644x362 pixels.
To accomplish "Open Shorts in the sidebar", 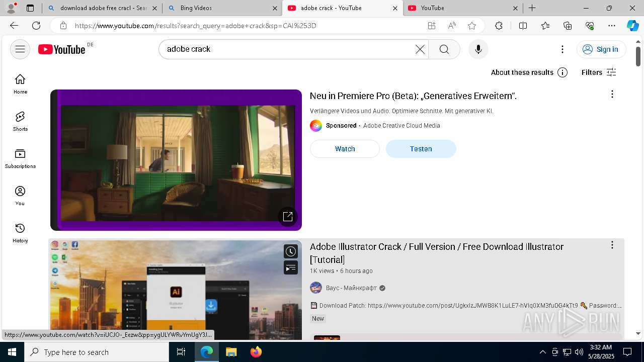I will click(x=20, y=121).
